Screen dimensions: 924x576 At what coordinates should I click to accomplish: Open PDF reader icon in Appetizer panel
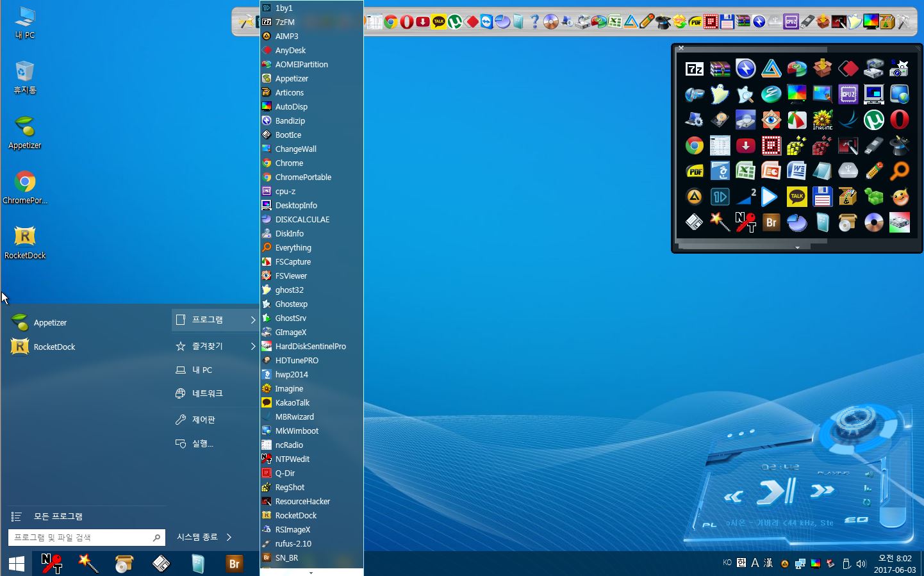[695, 172]
